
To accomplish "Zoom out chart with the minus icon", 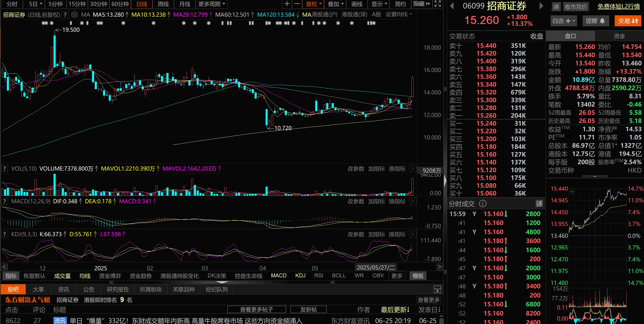I will click(297, 4).
